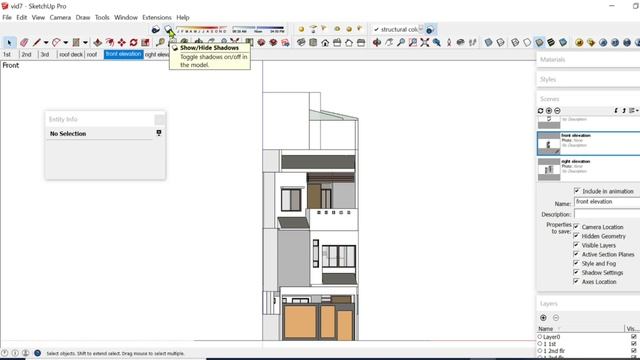Toggle Shadow Settings checkbox
Viewport: 640px width, 360px height.
[x=576, y=272]
